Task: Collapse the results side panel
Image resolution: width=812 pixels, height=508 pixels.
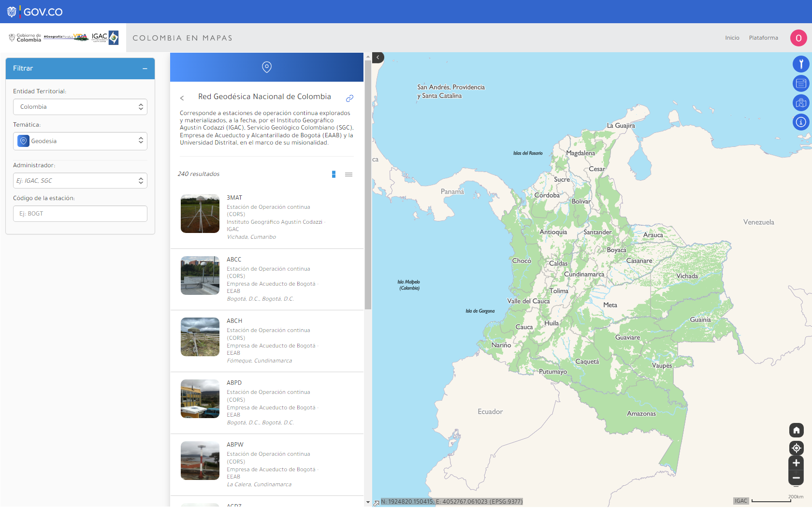Action: tap(378, 58)
